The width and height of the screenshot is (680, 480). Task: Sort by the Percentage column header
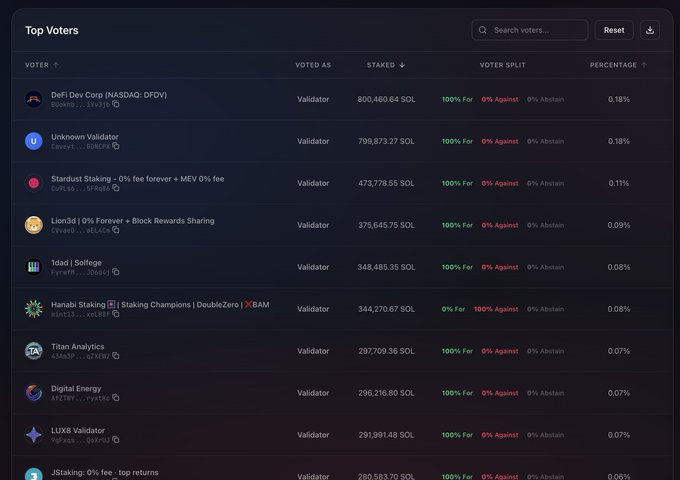click(618, 65)
